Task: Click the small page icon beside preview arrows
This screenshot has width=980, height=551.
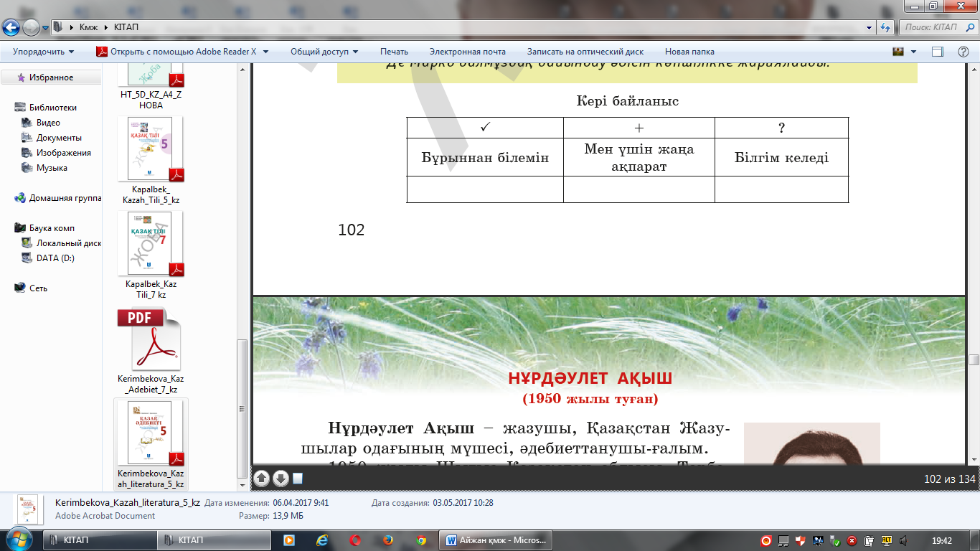Action: [x=298, y=479]
